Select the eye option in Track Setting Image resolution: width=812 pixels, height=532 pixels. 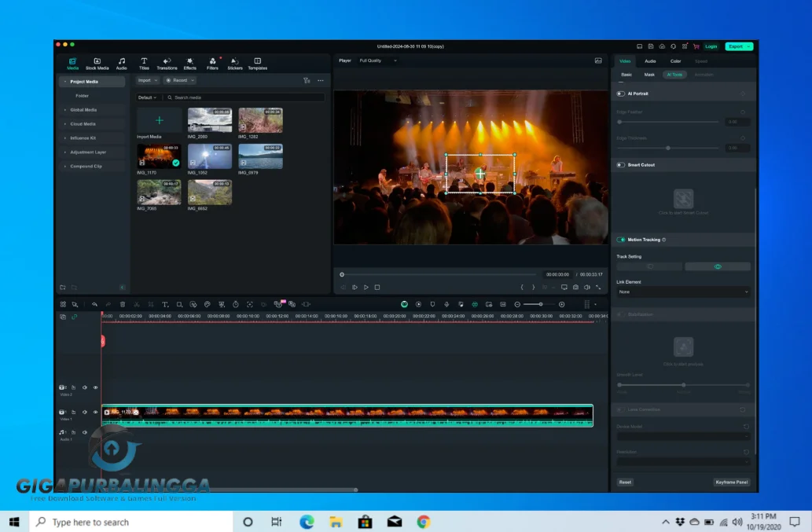point(717,266)
